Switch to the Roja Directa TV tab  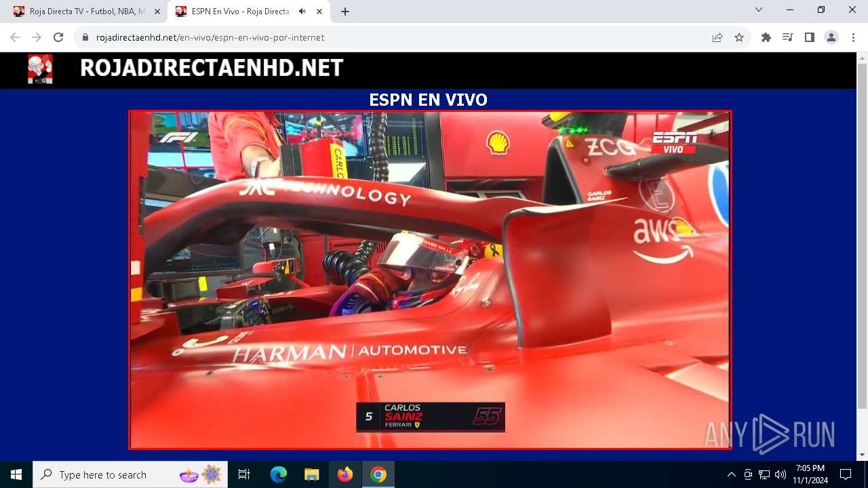pos(87,12)
